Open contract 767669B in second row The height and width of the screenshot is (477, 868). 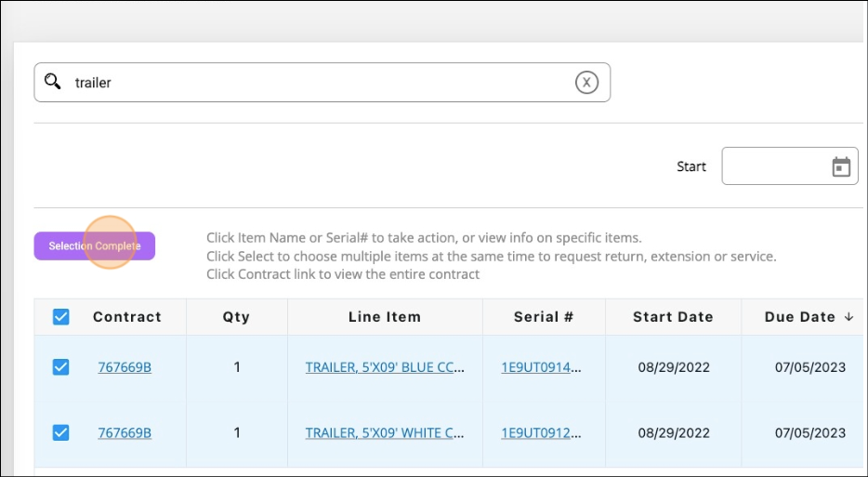click(x=125, y=432)
